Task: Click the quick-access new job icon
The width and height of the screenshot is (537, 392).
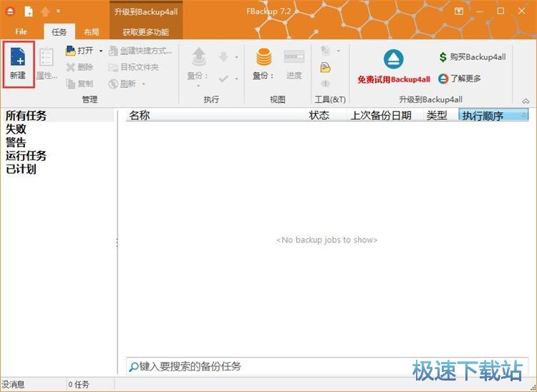Action: [29, 11]
